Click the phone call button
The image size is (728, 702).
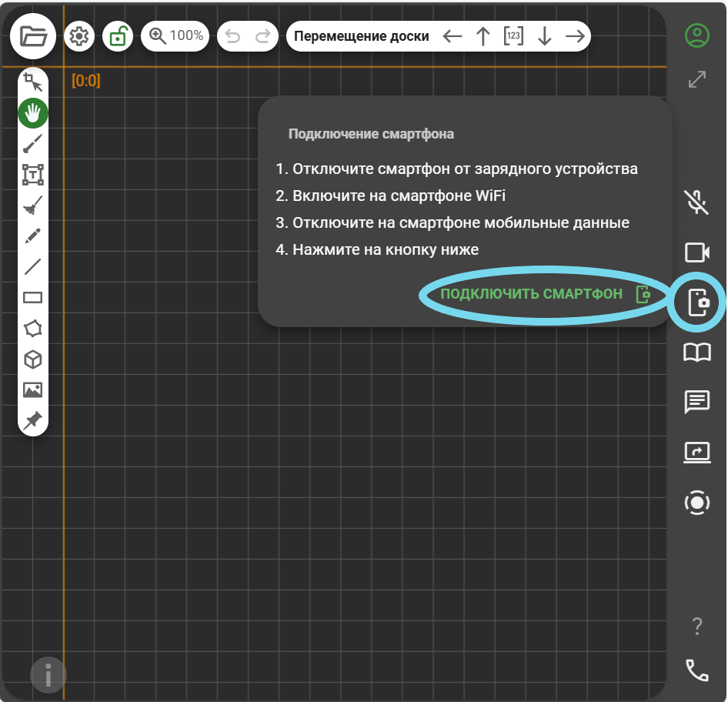(x=696, y=670)
